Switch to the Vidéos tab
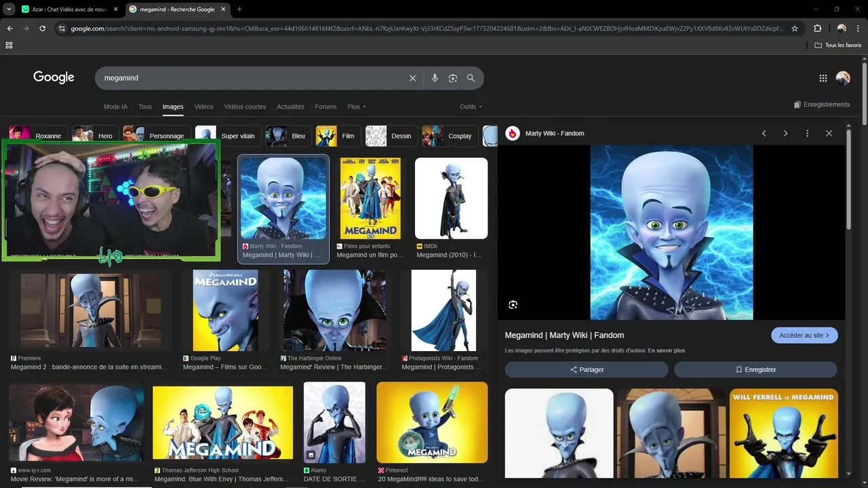868x488 pixels. tap(203, 107)
